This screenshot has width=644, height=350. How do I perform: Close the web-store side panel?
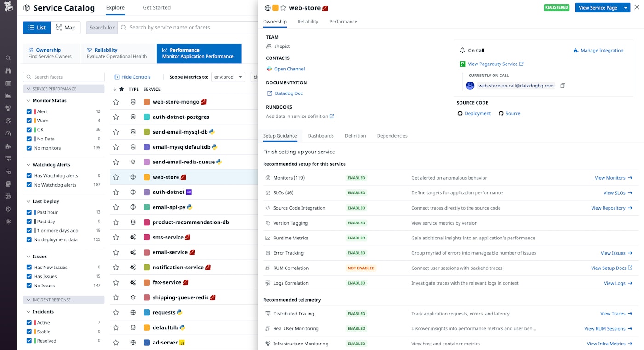[x=637, y=7]
